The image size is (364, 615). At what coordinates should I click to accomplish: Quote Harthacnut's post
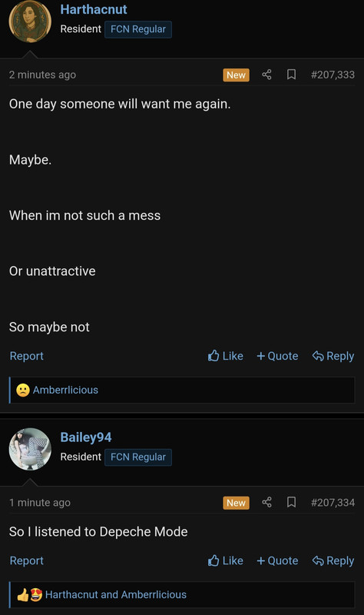(x=277, y=356)
